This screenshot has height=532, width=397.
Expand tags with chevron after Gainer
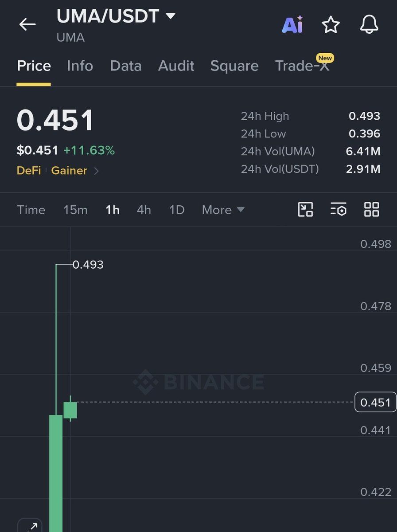96,171
